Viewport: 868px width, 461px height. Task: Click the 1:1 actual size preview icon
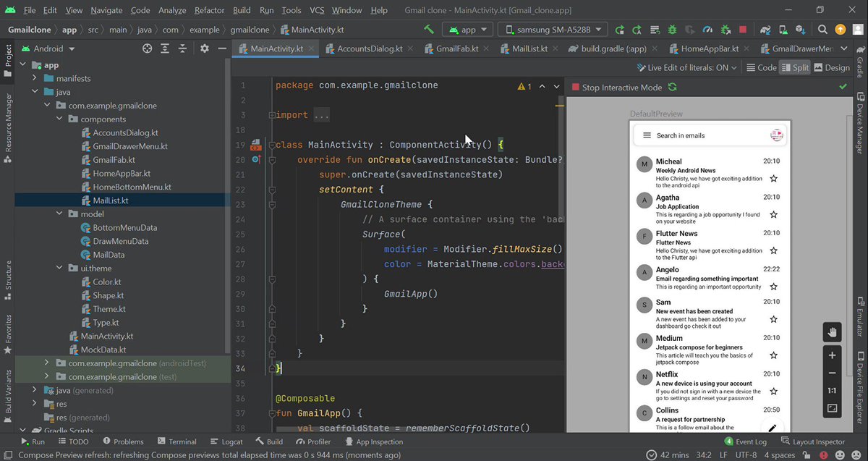tap(832, 390)
